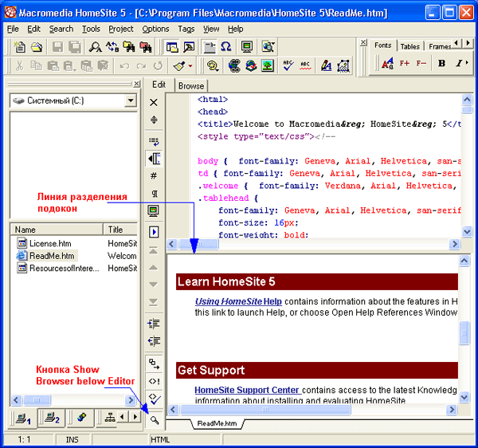Click the validate document checkmark icon
The width and height of the screenshot is (478, 448).
click(155, 399)
